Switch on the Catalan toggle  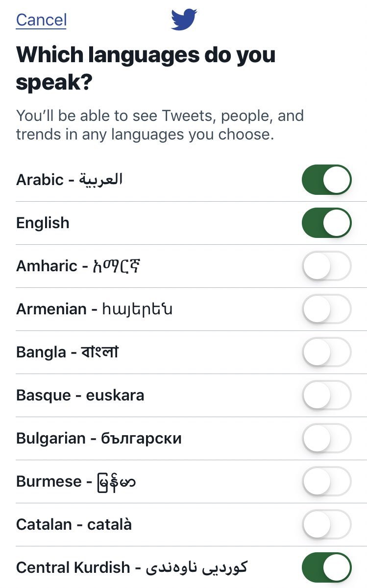327,524
